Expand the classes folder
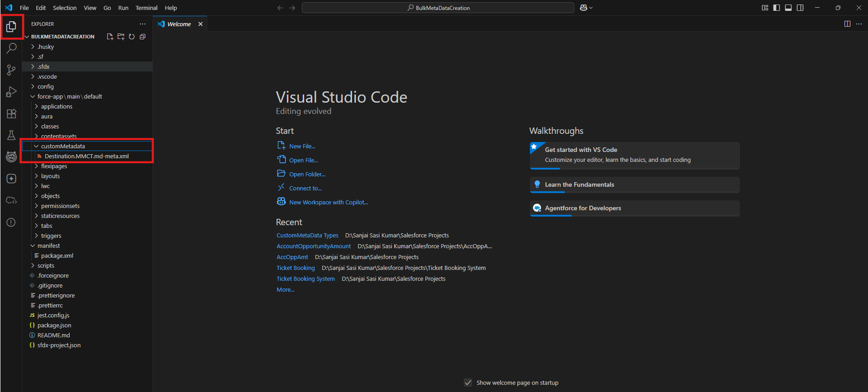This screenshot has width=868, height=392. pyautogui.click(x=50, y=126)
